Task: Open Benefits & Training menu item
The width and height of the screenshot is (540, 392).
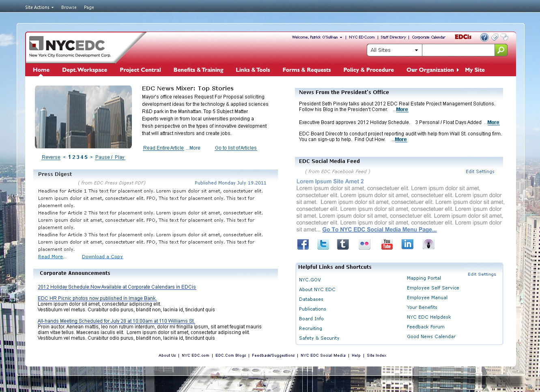Action: tap(198, 70)
